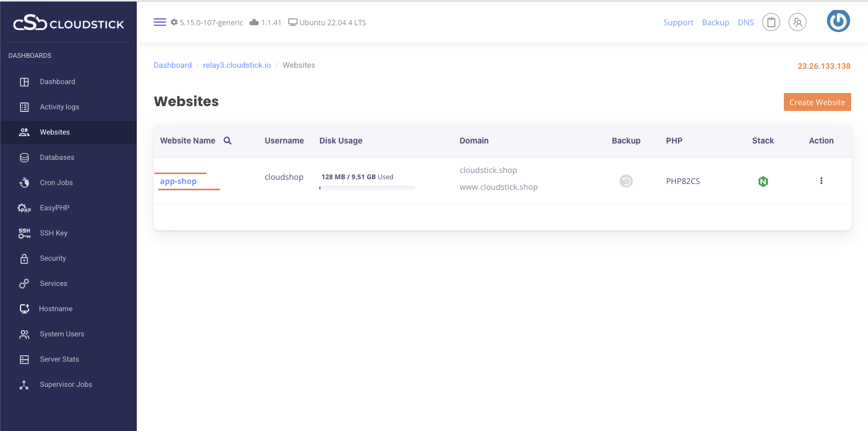Click the Ubuntu monitor icon

[293, 22]
